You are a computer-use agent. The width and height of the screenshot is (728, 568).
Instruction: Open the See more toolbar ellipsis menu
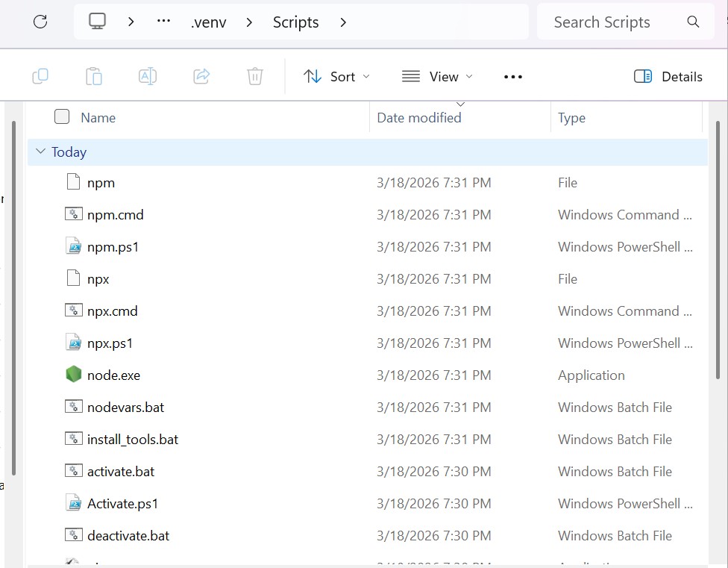513,77
